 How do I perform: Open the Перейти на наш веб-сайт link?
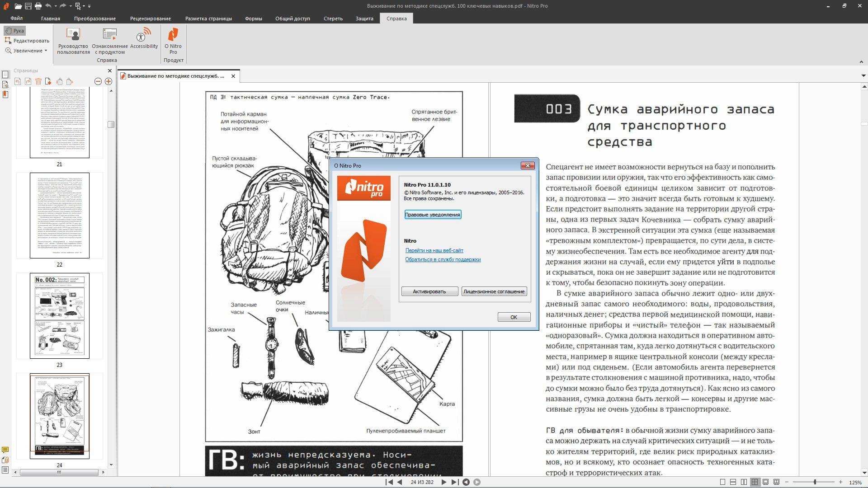434,250
